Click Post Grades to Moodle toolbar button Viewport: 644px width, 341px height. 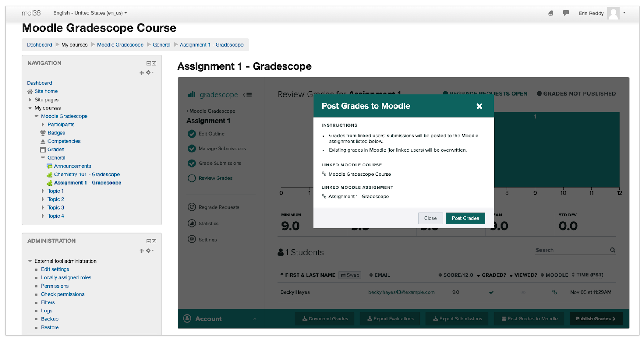click(529, 319)
